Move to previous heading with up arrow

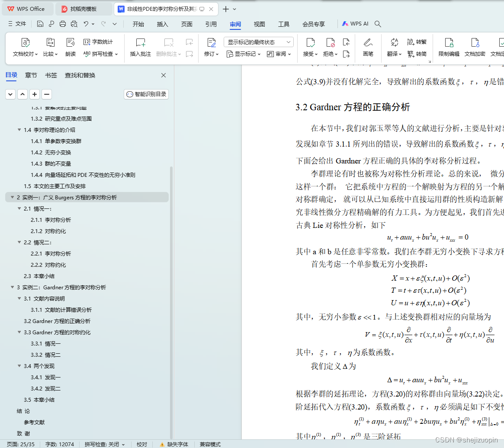coord(22,94)
